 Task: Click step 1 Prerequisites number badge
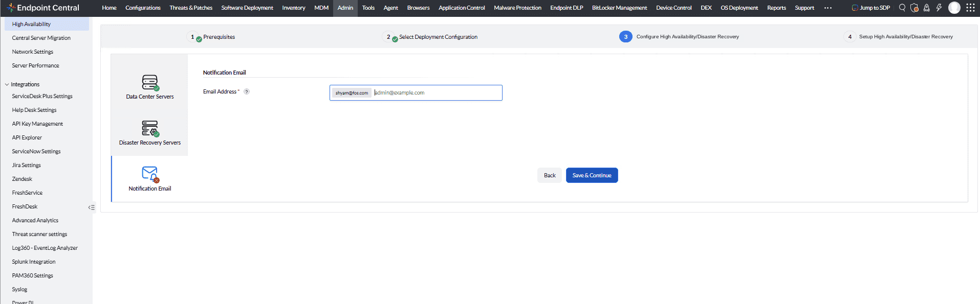click(193, 37)
